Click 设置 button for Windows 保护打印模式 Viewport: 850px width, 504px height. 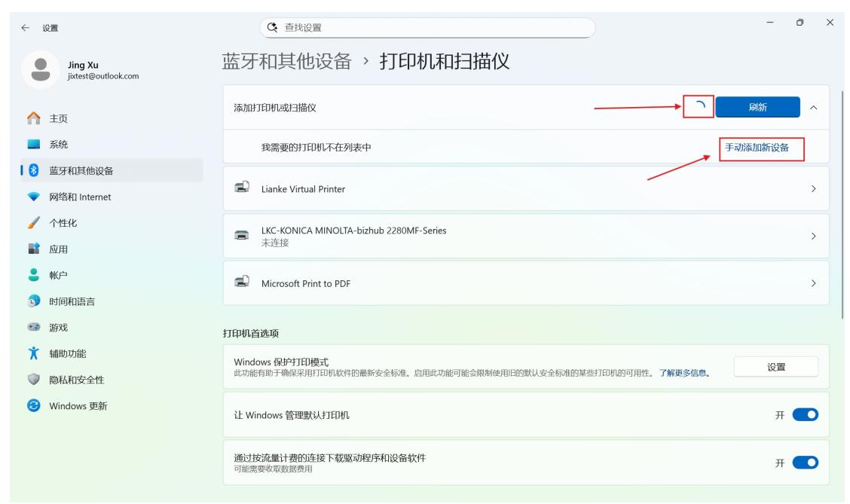coord(775,367)
